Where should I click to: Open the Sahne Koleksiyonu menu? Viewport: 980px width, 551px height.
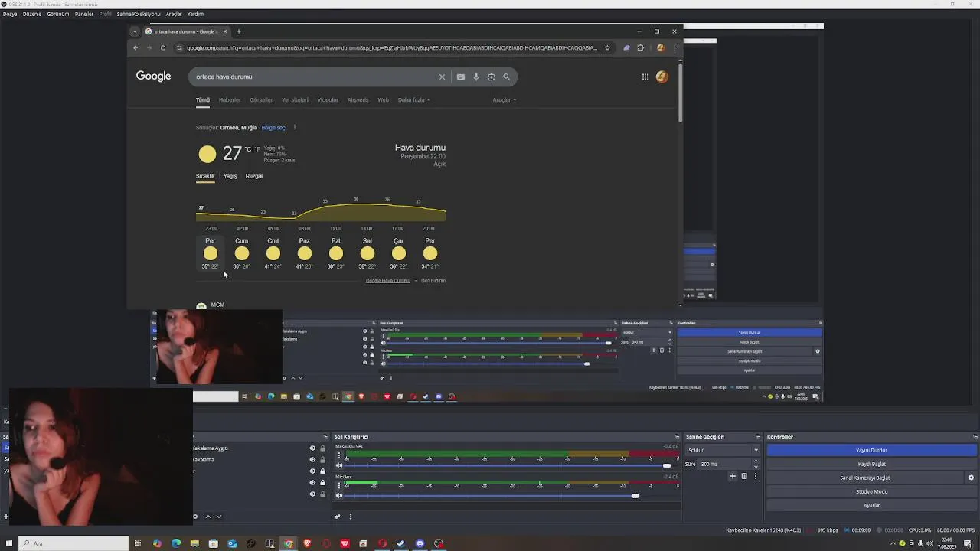(139, 14)
